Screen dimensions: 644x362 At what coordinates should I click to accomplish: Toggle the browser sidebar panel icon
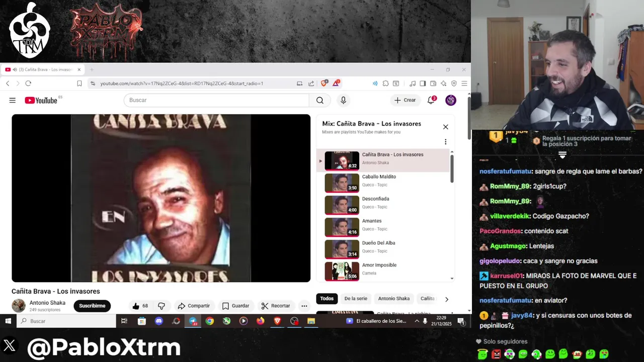(x=423, y=83)
